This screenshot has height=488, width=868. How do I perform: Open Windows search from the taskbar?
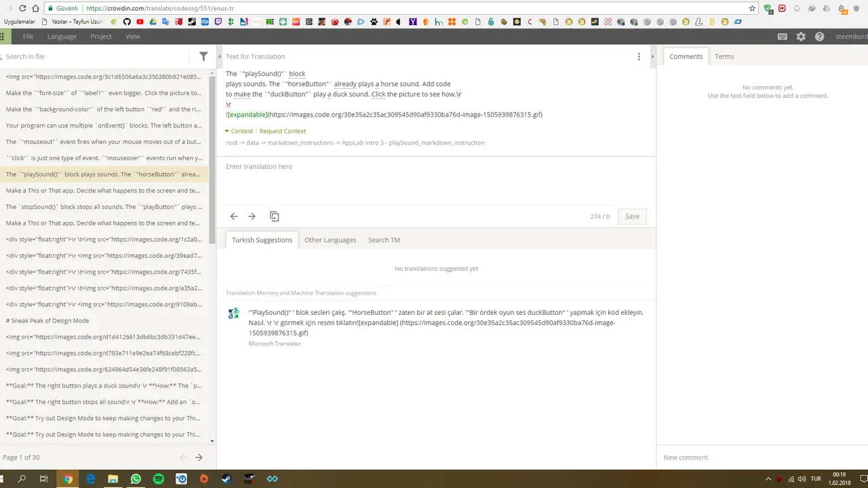(22, 478)
